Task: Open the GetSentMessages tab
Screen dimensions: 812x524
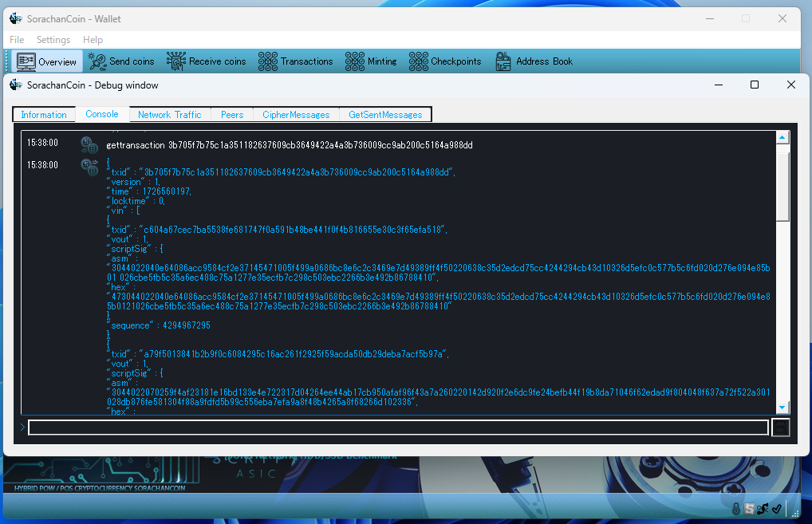Action: tap(385, 115)
